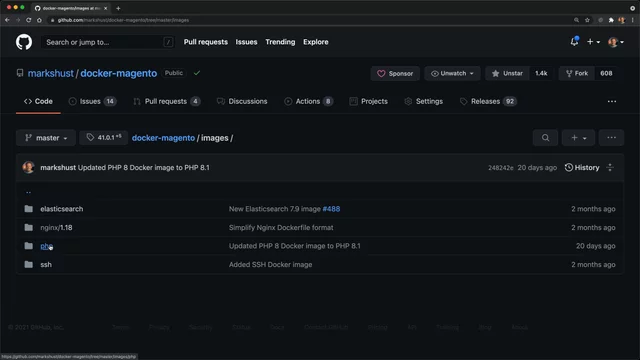Select the docker-magento browser tab

(x=71, y=8)
